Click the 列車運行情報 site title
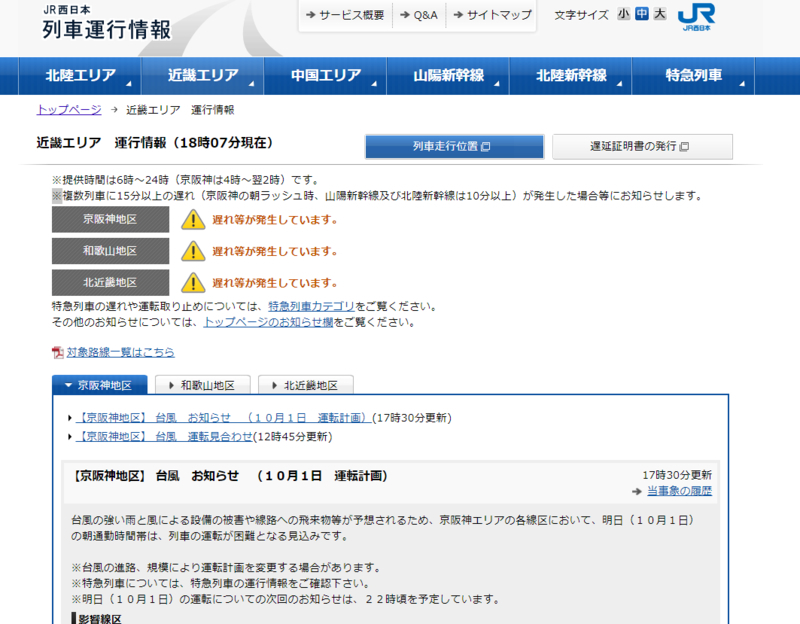Viewport: 800px width, 624px height. pos(107,30)
